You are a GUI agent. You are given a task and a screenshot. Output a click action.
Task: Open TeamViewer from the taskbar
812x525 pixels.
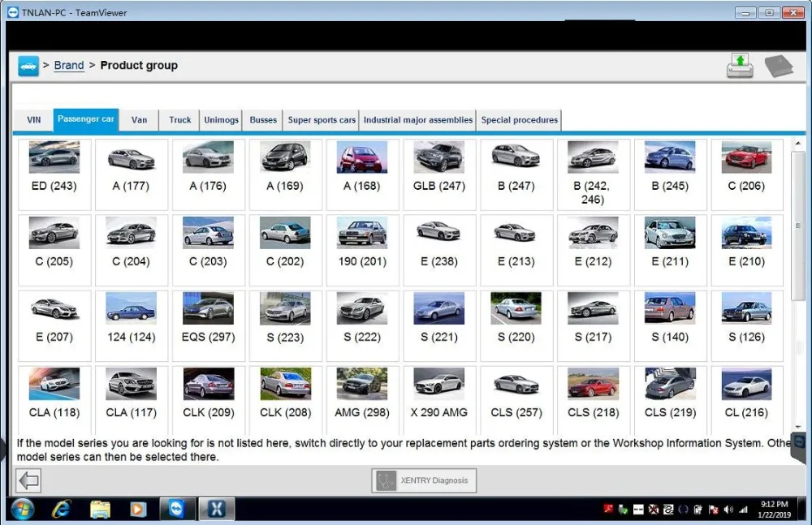177,509
